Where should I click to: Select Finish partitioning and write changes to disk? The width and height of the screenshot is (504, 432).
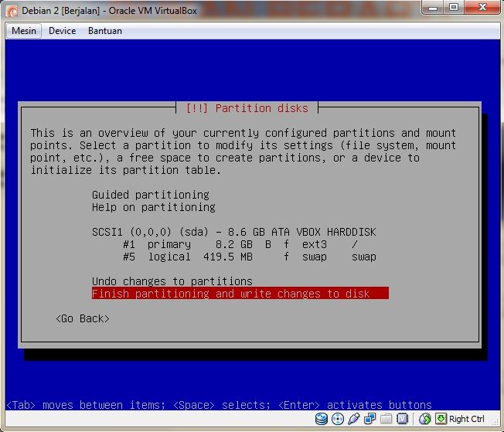tap(240, 294)
